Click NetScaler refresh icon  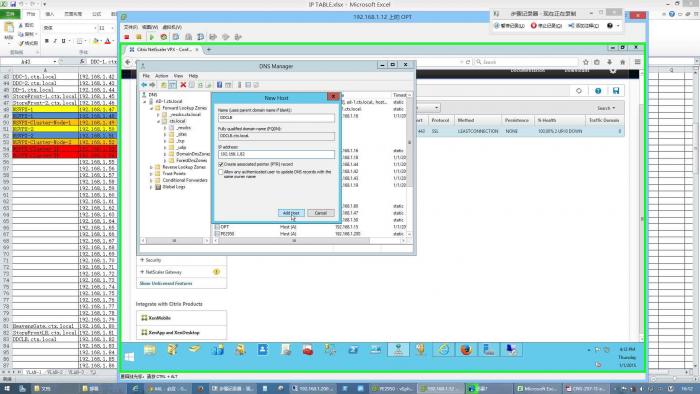point(579,91)
